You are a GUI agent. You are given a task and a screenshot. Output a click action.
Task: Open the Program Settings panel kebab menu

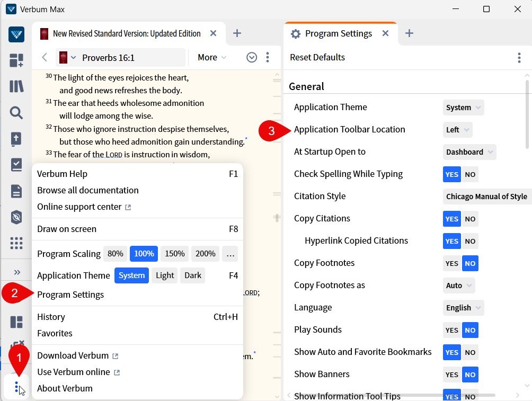pyautogui.click(x=519, y=58)
